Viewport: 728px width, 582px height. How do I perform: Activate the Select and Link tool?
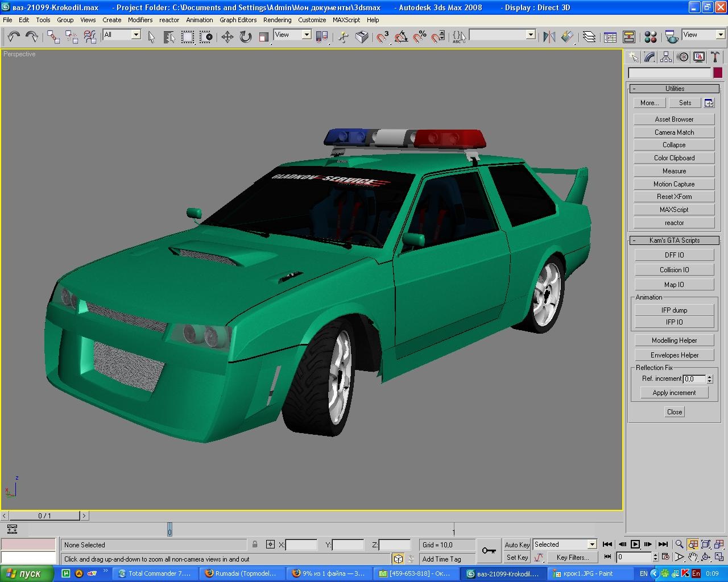pyautogui.click(x=53, y=37)
